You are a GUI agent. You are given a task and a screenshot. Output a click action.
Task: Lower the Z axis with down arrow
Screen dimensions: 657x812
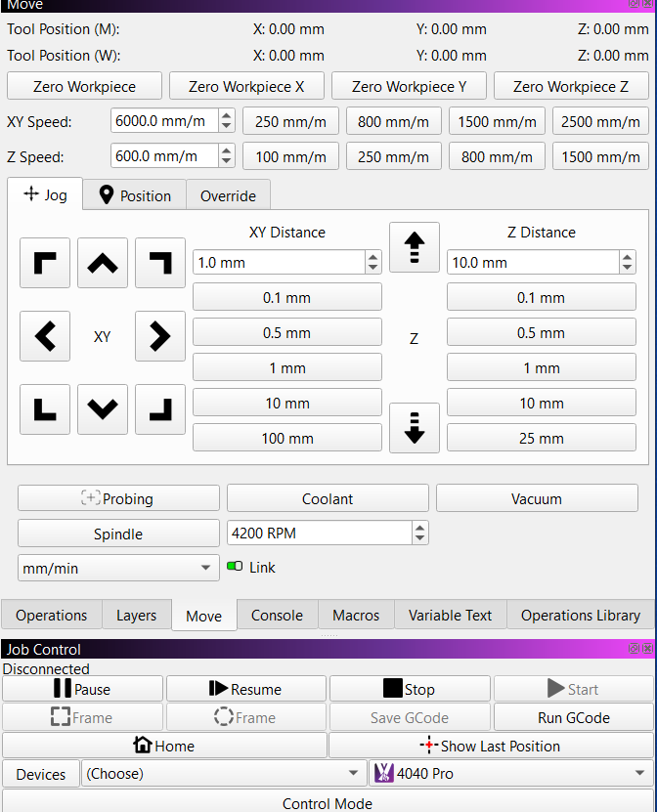point(415,428)
